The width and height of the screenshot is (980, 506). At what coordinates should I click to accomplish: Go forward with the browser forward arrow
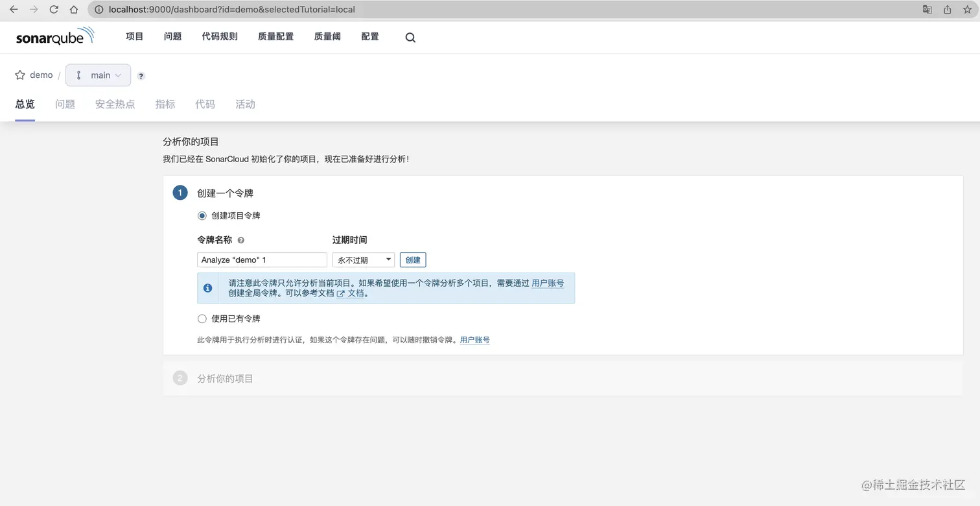tap(34, 10)
